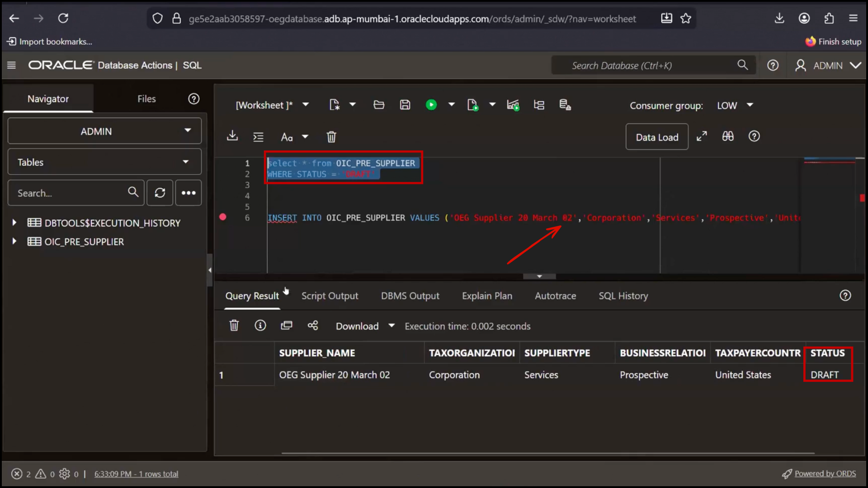
Task: Open the text case Aa dropdown arrow
Action: pos(305,137)
